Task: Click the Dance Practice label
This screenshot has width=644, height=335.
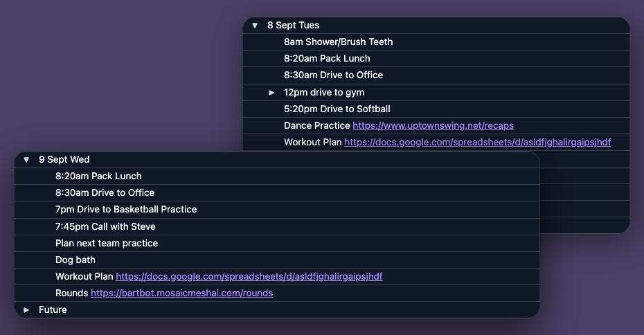Action: point(316,126)
